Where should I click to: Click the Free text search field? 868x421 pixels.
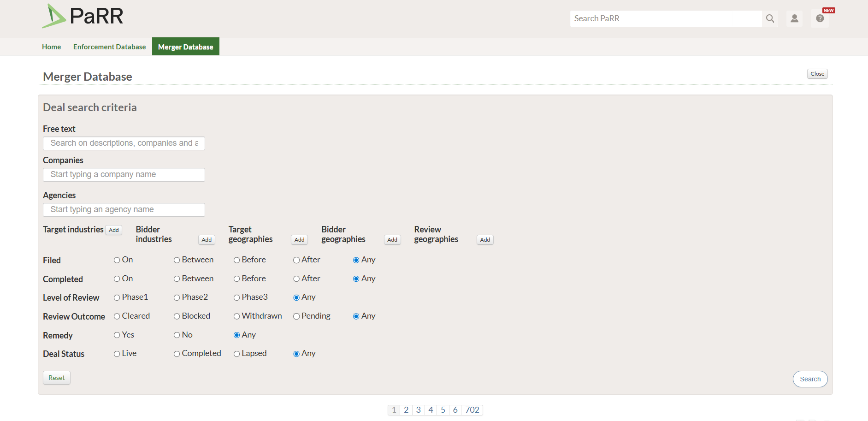tap(124, 143)
